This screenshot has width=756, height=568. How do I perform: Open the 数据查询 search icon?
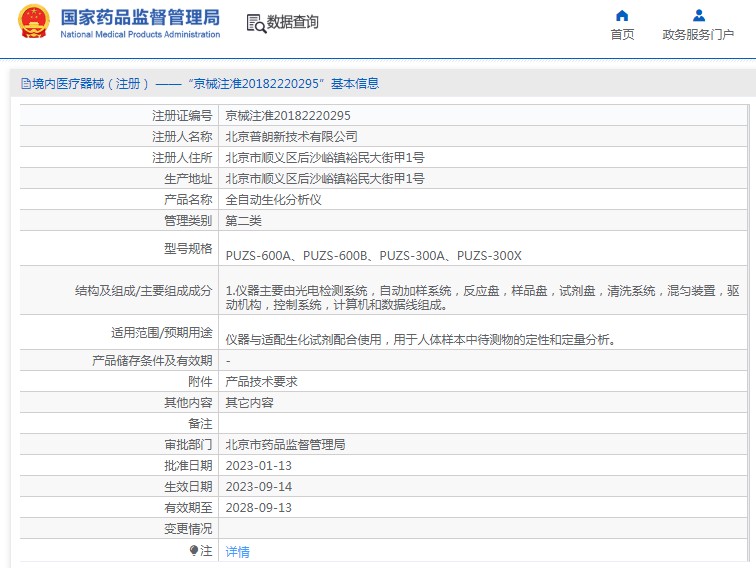click(256, 23)
